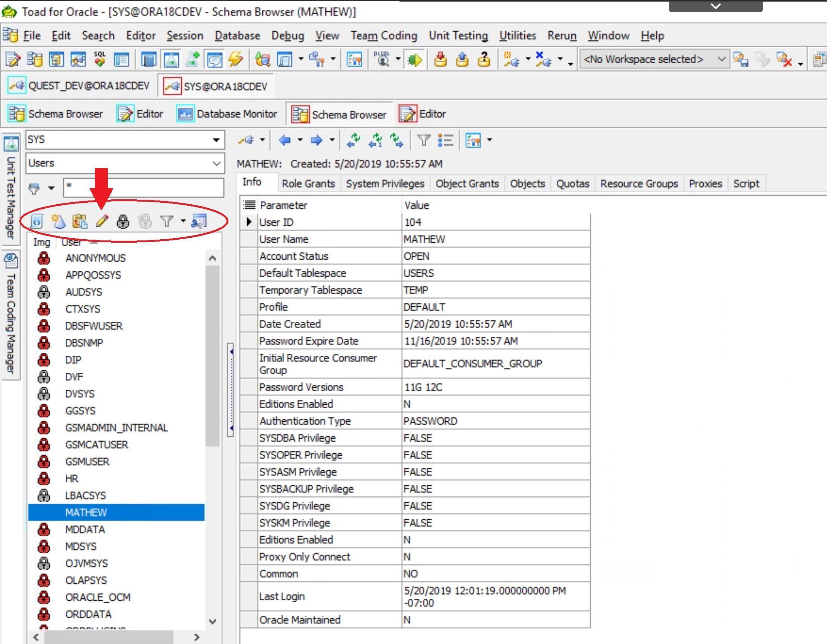Click the user name filter input field
Screen dimensions: 827x644
point(143,188)
